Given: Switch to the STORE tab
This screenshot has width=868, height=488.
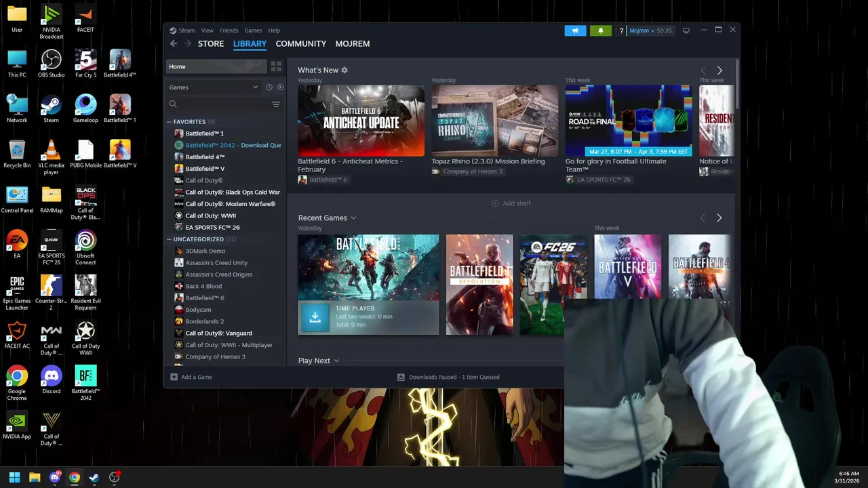Looking at the screenshot, I should pyautogui.click(x=211, y=43).
